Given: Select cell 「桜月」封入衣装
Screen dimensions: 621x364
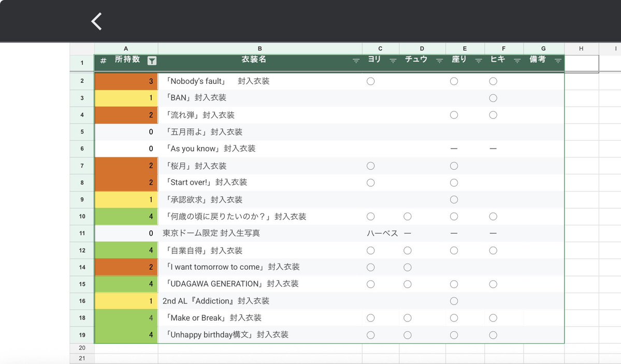Looking at the screenshot, I should (260, 166).
